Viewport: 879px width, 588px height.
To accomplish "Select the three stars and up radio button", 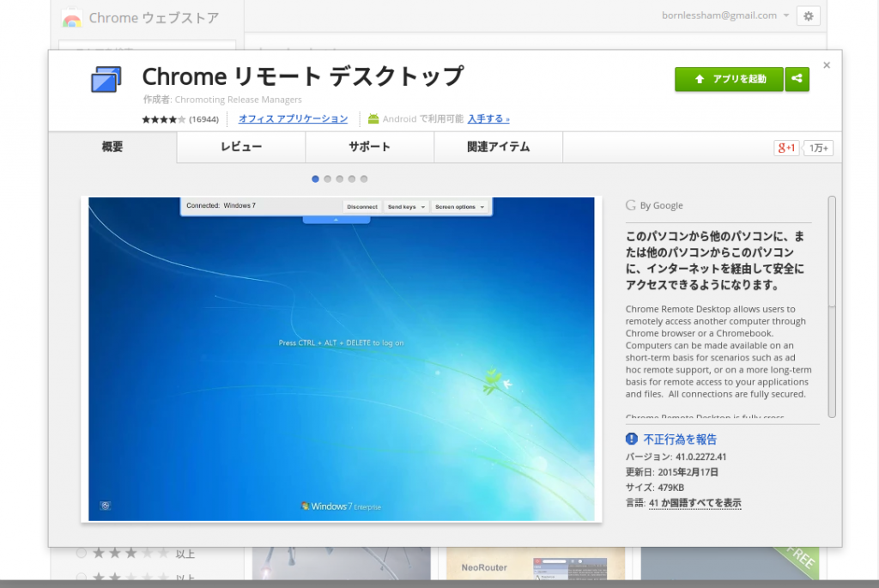I will click(x=82, y=554).
